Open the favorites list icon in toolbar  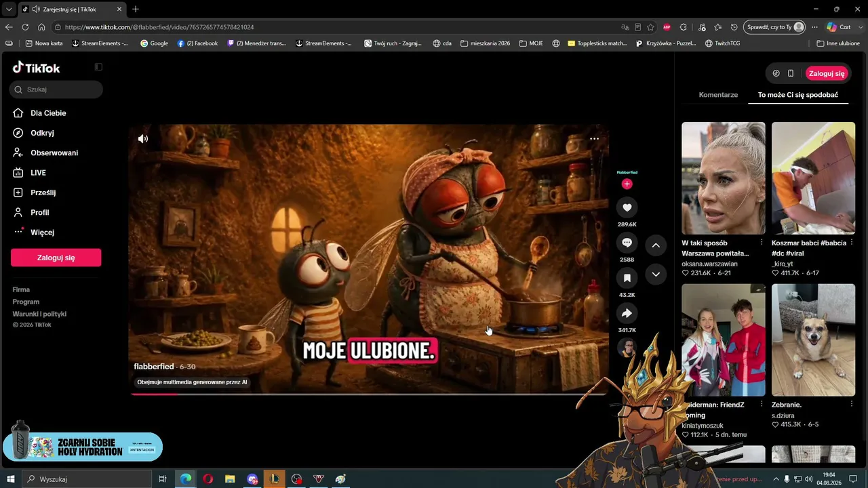717,27
